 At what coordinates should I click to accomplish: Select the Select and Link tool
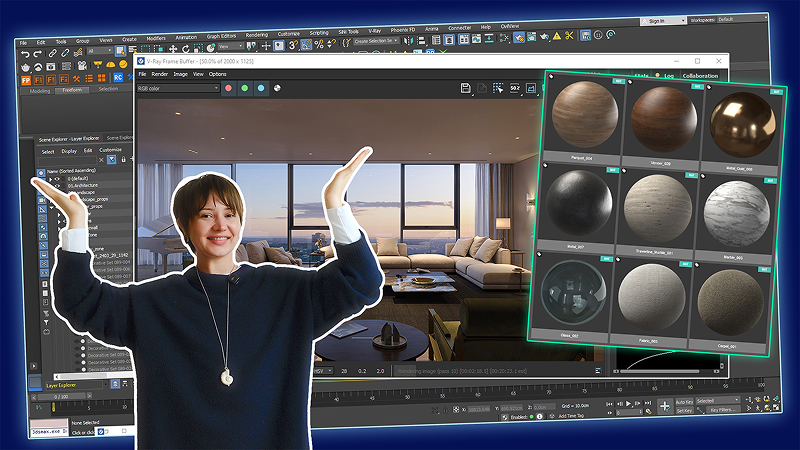coord(52,53)
